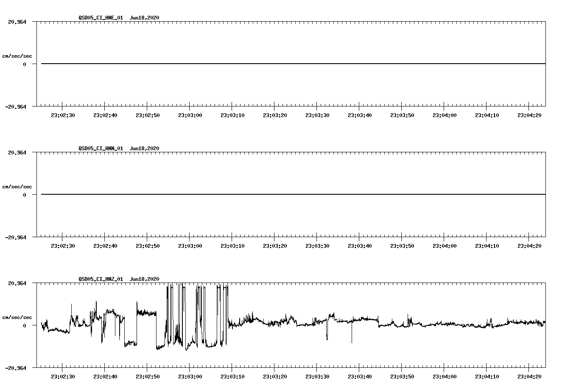Click the flat HNN trace line

coord(293,194)
